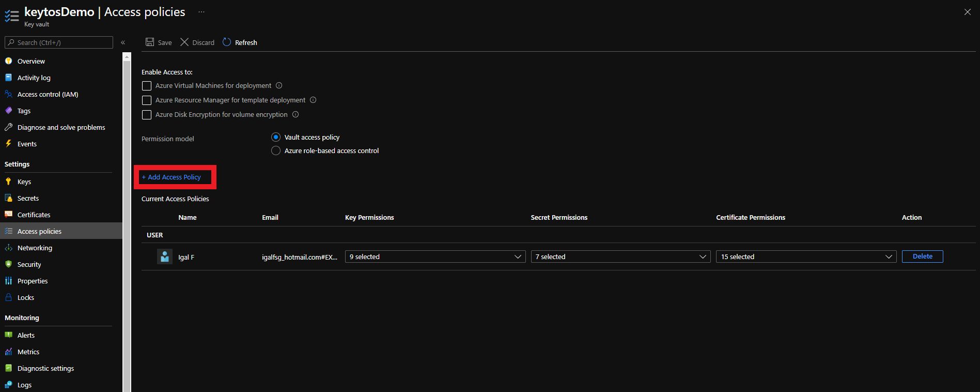Viewport: 980px width, 392px height.
Task: Collapse the sidebar with double chevron
Action: pos(123,42)
